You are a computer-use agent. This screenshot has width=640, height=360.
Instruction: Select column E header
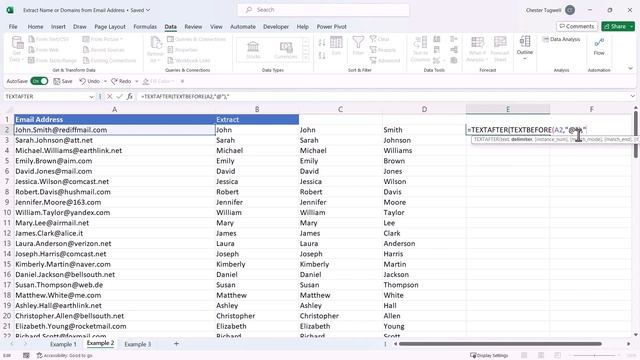(x=508, y=109)
